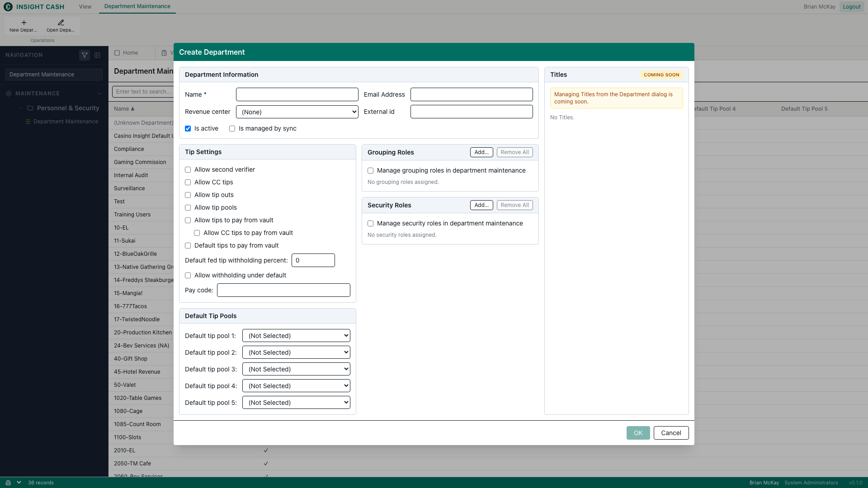Toggle the Is active checkbox
868x488 pixels.
click(x=188, y=129)
